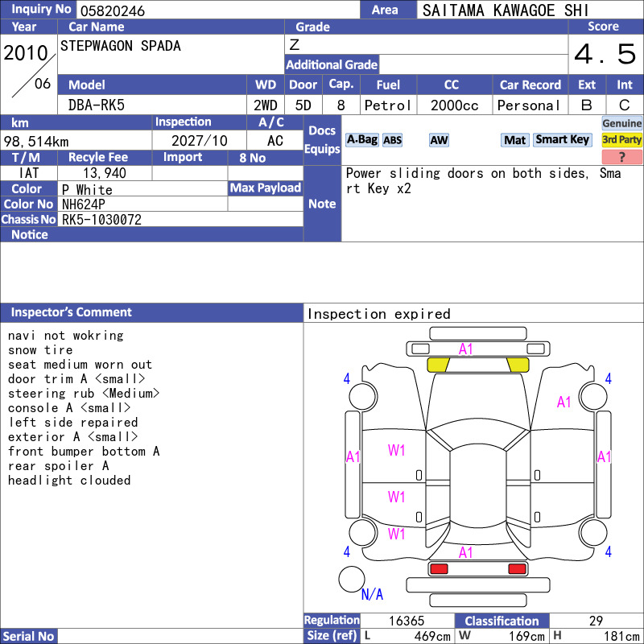Click the model code DBA-RK5
This screenshot has height=644, width=644.
(97, 105)
